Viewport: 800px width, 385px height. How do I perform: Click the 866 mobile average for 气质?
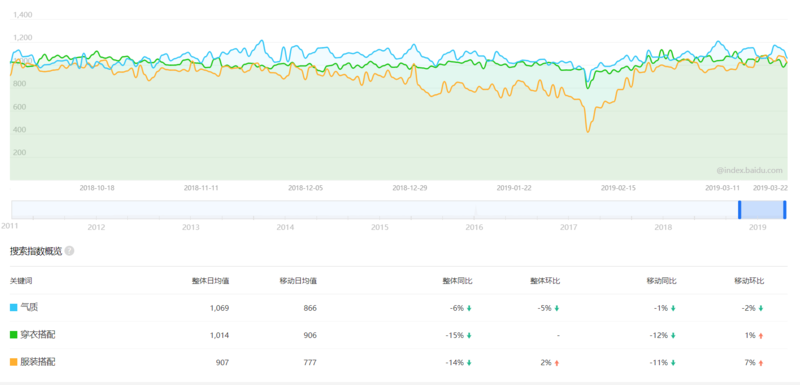point(310,308)
